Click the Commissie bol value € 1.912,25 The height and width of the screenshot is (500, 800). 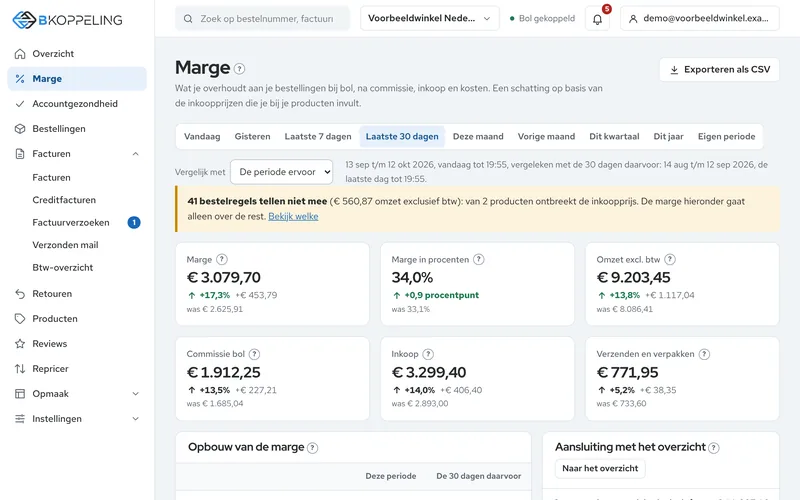point(223,372)
